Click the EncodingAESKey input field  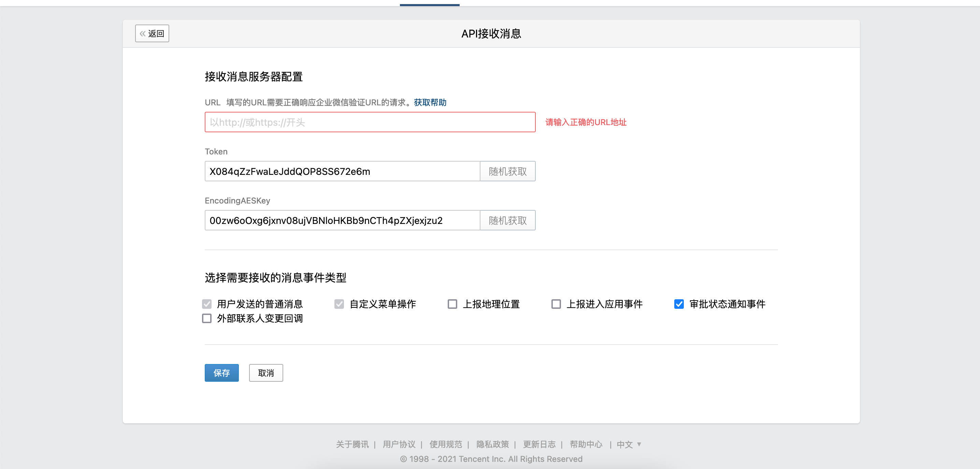pyautogui.click(x=342, y=220)
